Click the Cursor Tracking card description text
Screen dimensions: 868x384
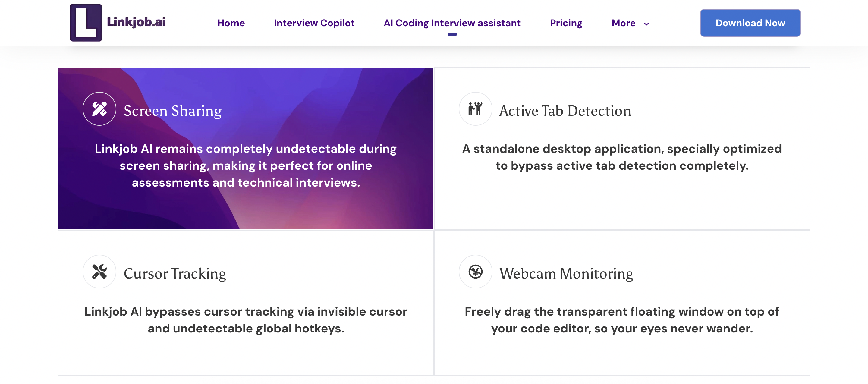[x=246, y=320]
